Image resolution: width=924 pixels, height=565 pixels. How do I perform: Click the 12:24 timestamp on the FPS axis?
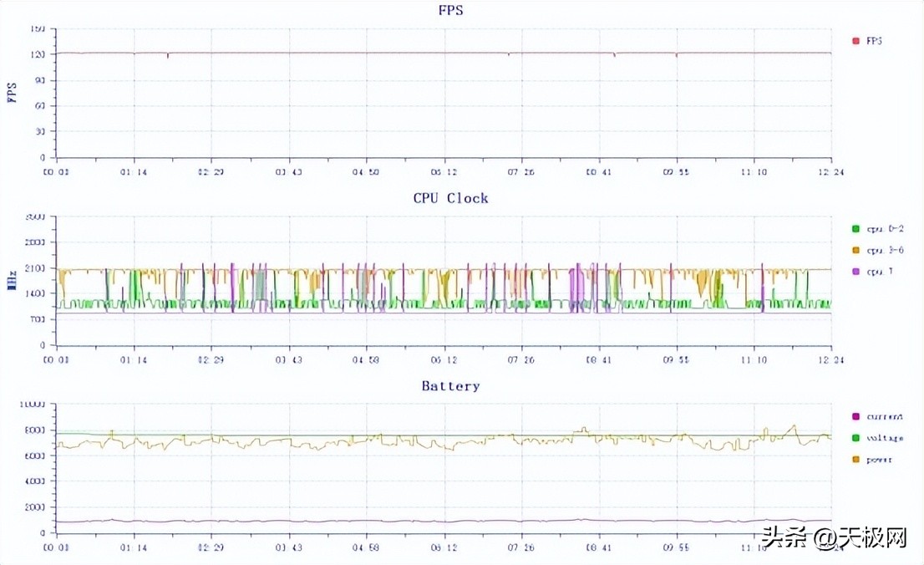point(830,171)
